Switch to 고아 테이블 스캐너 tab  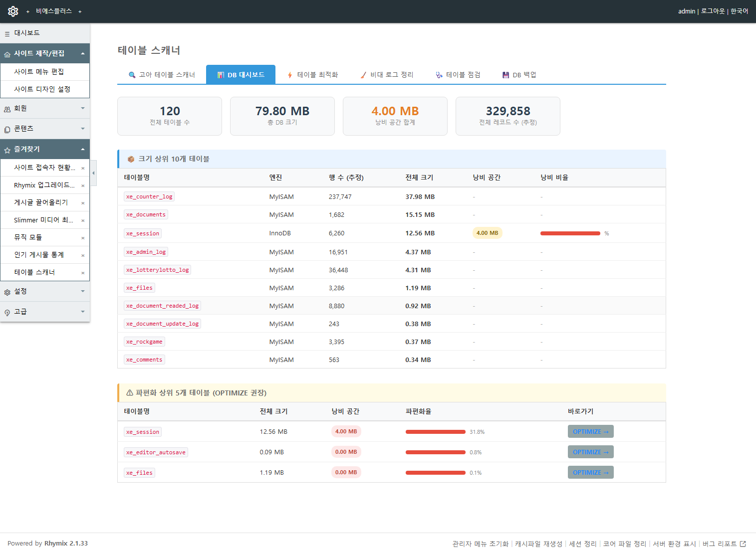(x=162, y=75)
